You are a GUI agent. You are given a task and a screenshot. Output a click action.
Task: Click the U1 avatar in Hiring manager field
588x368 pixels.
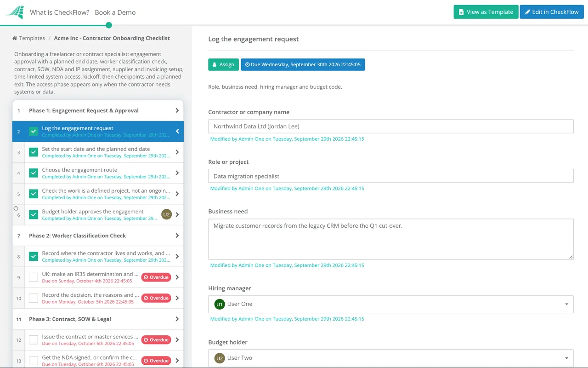[220, 304]
